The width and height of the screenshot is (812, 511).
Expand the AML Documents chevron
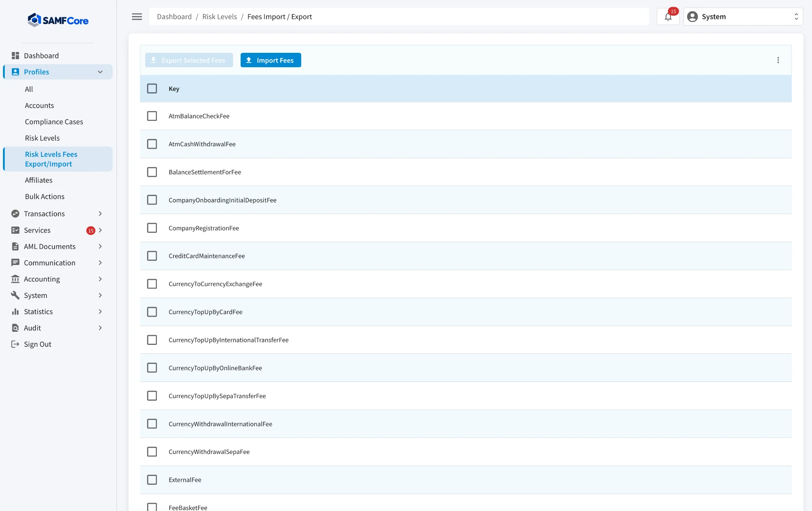pyautogui.click(x=100, y=246)
